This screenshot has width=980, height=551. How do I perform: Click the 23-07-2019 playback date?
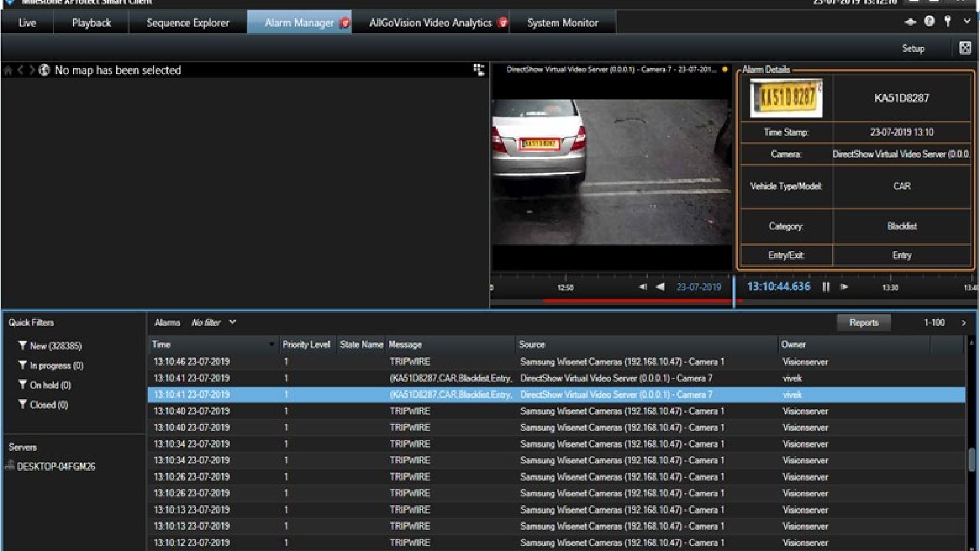tap(699, 287)
